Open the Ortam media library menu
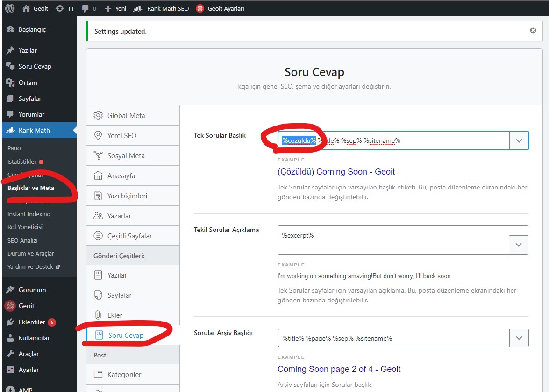549x392 pixels. [x=28, y=83]
